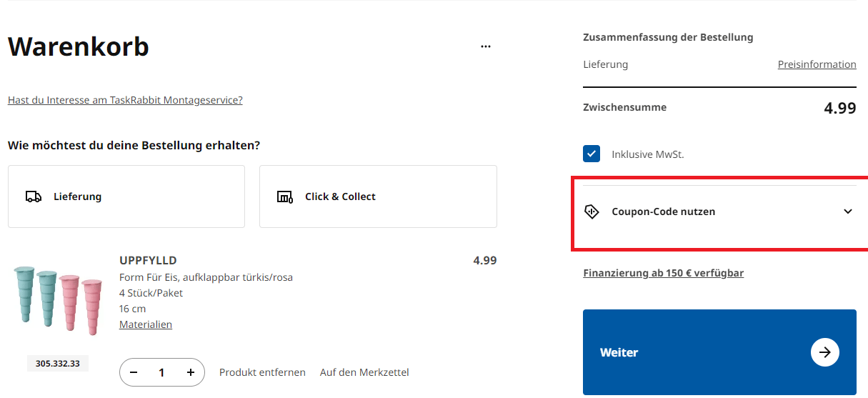Viewport: 868px width, 398px height.
Task: Click the Zusammenfassung der Bestellung heading
Action: tap(668, 37)
